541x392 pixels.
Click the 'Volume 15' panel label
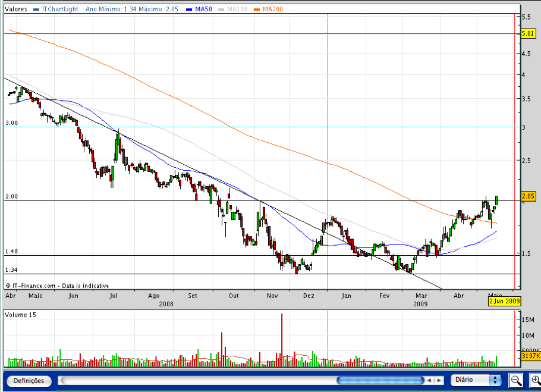[20, 315]
